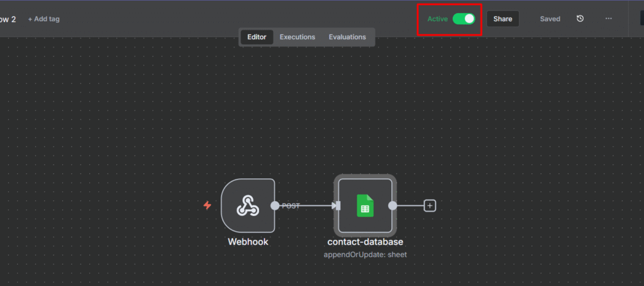This screenshot has width=644, height=286.
Task: Click the Webhook node name label
Action: click(x=248, y=242)
